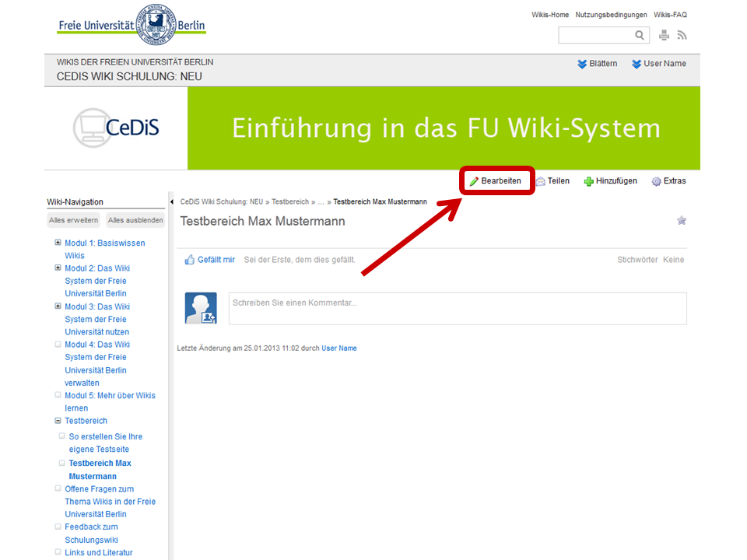Click the Bearbeiten pencil icon
The width and height of the screenshot is (747, 560).
pos(474,181)
